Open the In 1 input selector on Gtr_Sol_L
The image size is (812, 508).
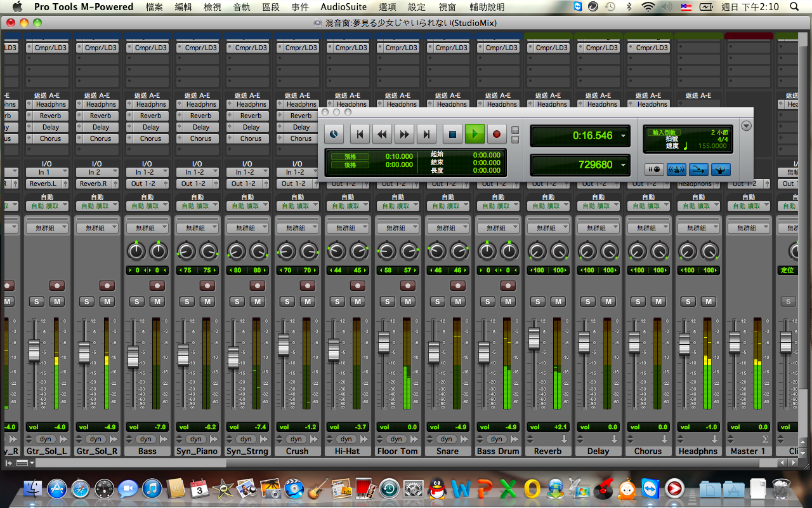[x=47, y=172]
